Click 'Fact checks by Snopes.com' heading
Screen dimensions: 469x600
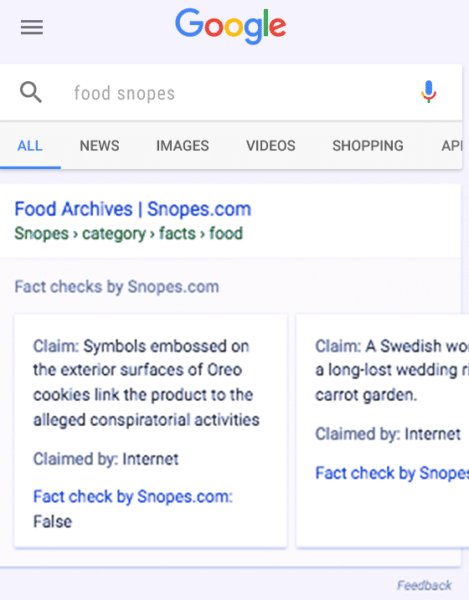117,287
